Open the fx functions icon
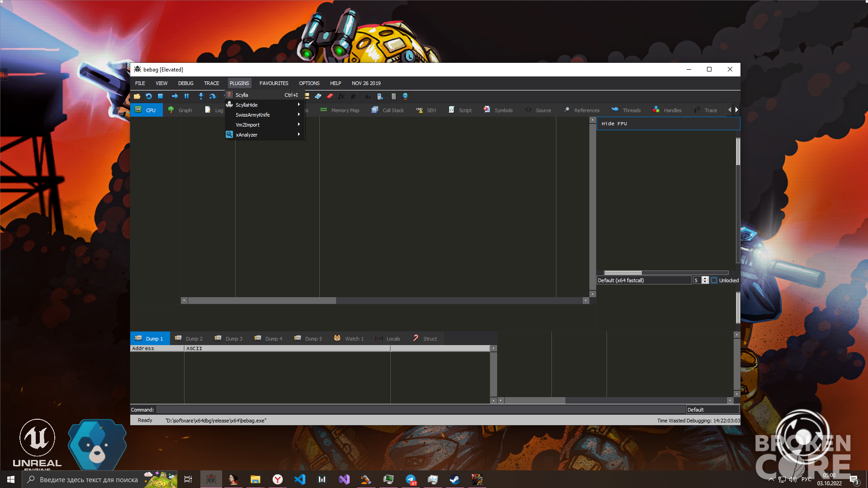The width and height of the screenshot is (868, 488). pyautogui.click(x=341, y=96)
